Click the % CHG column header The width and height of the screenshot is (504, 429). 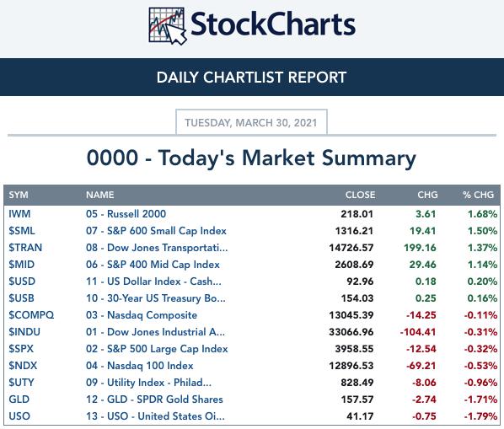click(478, 195)
